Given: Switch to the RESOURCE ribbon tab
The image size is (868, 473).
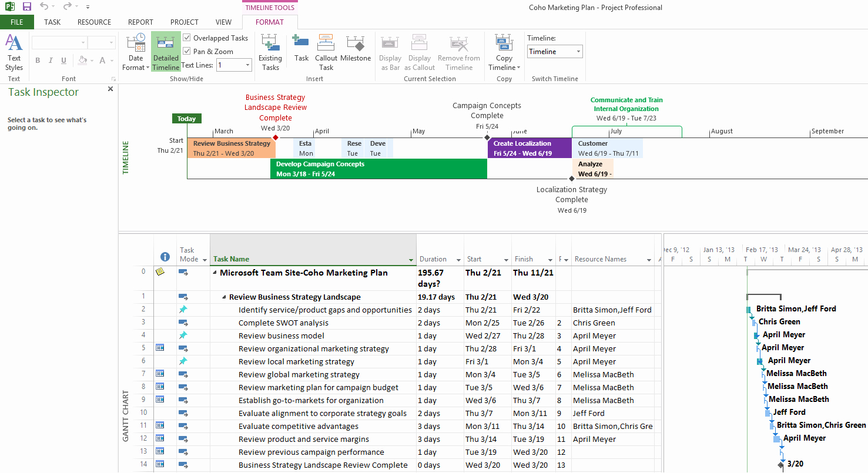Looking at the screenshot, I should pyautogui.click(x=94, y=22).
